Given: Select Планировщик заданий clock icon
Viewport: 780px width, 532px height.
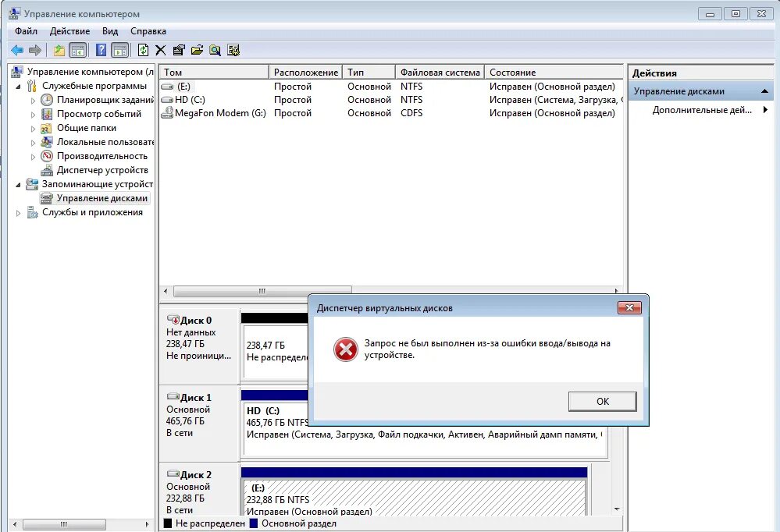Looking at the screenshot, I should click(47, 100).
